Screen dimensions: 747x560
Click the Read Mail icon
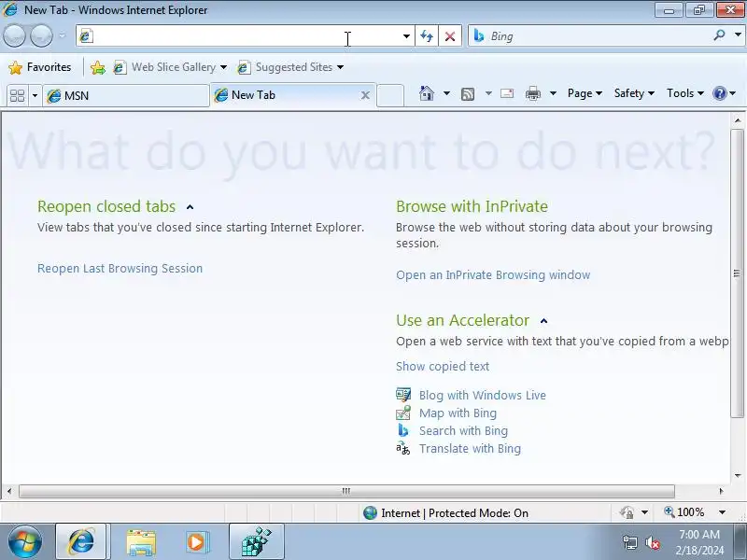[x=507, y=93]
